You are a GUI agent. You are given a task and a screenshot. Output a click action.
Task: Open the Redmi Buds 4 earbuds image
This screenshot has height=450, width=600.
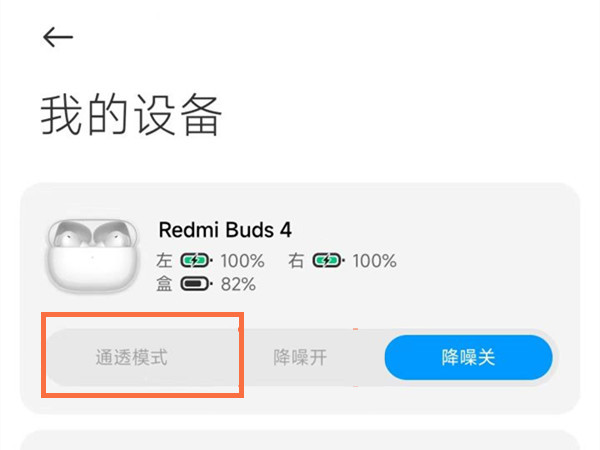point(90,255)
